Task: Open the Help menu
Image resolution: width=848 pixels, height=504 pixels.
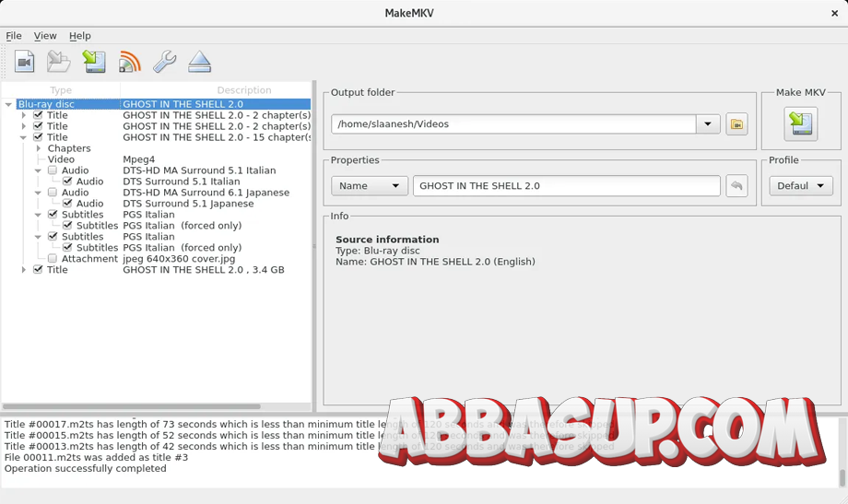Action: [79, 36]
